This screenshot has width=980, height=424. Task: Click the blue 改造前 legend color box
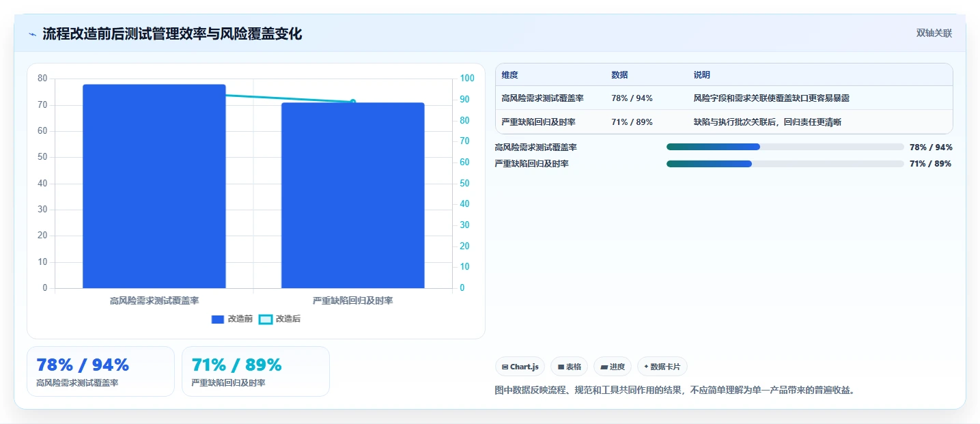(218, 319)
